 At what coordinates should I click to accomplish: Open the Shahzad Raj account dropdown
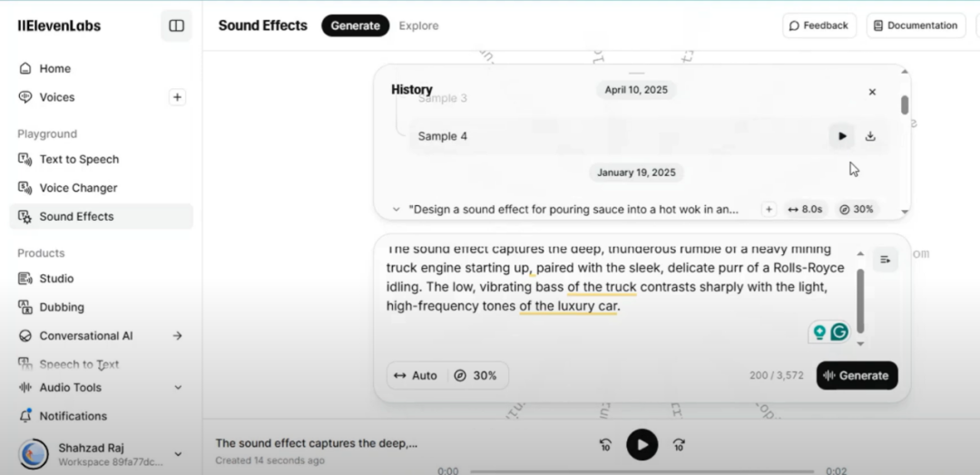pyautogui.click(x=178, y=453)
